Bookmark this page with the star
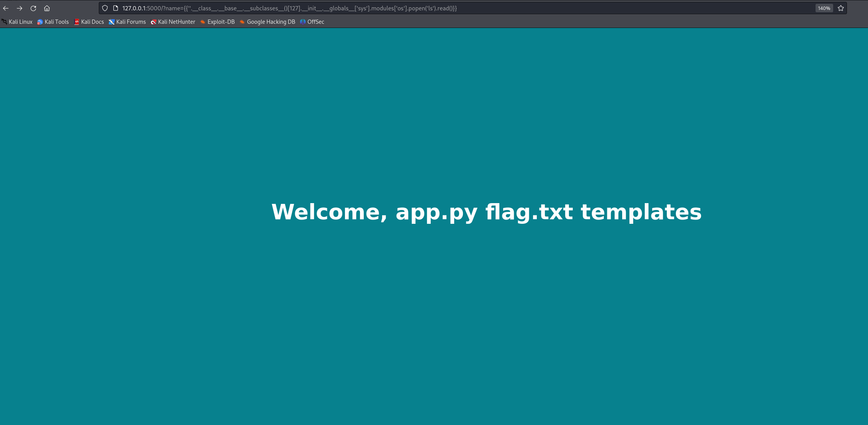 tap(841, 8)
